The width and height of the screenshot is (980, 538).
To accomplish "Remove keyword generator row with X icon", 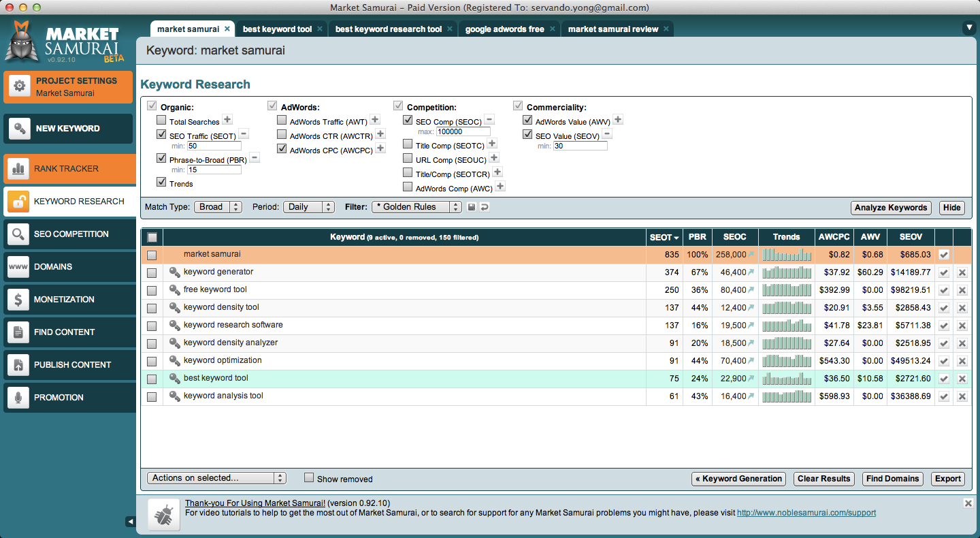I will pyautogui.click(x=962, y=272).
